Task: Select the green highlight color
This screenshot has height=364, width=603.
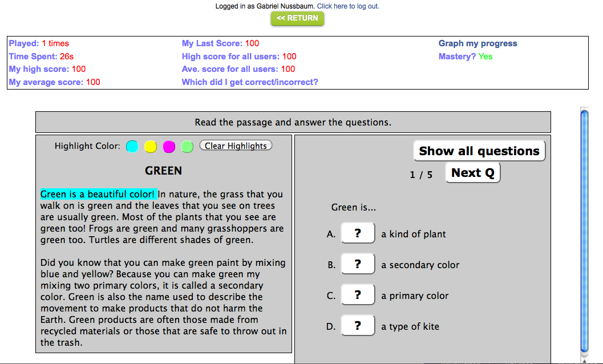Action: click(187, 147)
